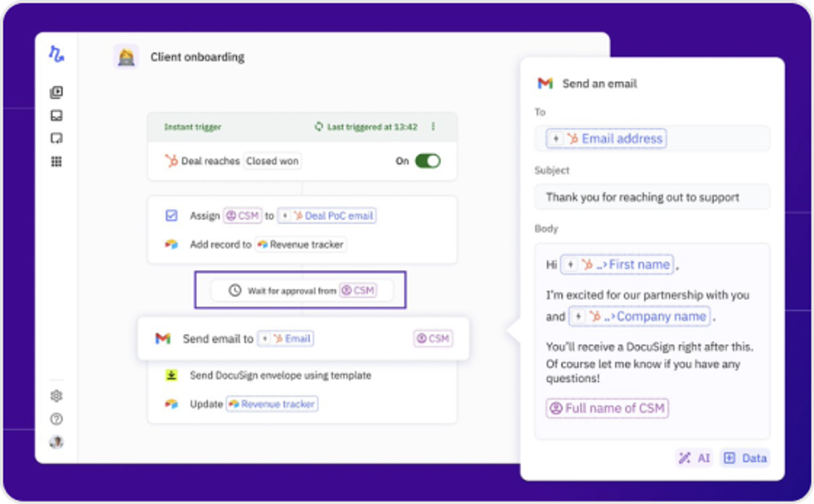
Task: Click the HubSpot icon beside Deal reaches
Action: 171,161
